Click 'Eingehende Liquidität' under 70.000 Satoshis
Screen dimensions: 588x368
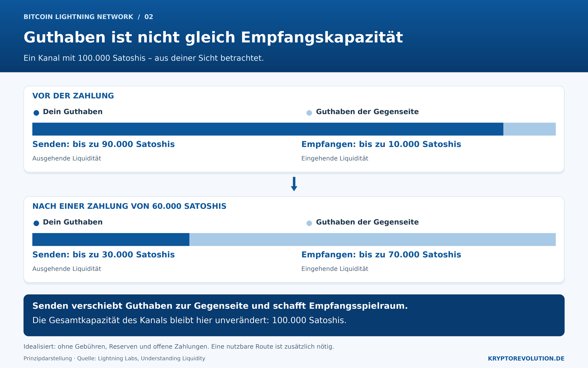(x=335, y=269)
